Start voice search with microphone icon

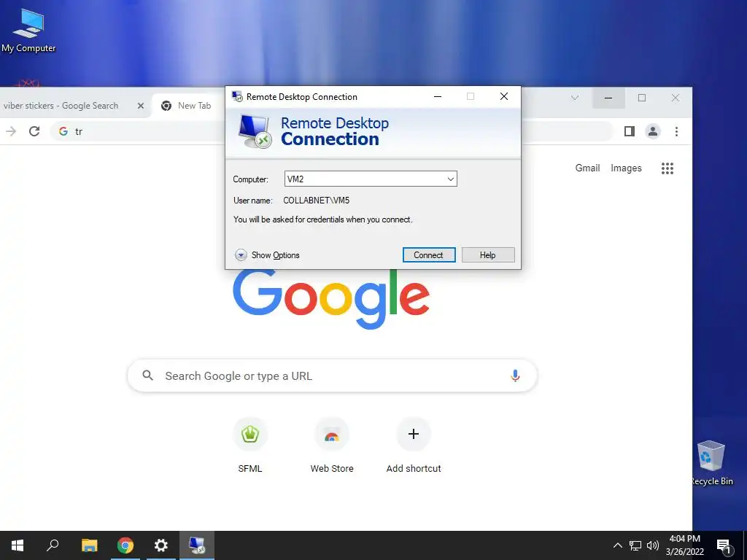(x=515, y=376)
